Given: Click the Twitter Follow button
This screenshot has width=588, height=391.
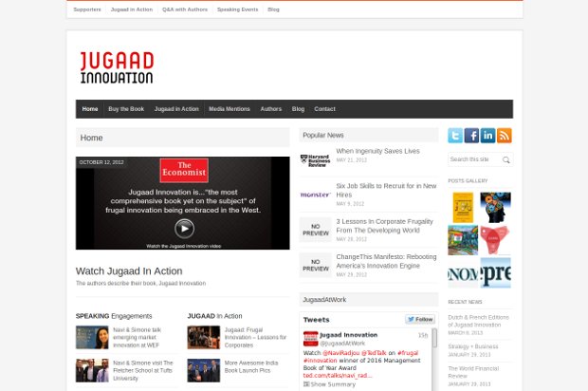Looking at the screenshot, I should pyautogui.click(x=420, y=320).
